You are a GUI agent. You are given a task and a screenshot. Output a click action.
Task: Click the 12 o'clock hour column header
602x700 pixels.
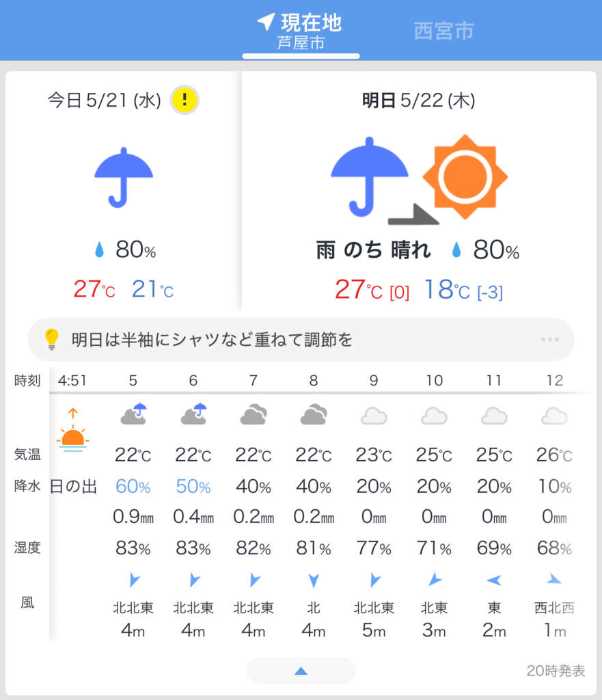(555, 380)
